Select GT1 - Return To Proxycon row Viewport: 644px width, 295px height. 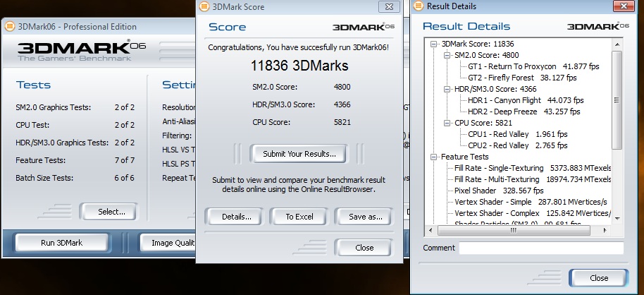click(533, 66)
